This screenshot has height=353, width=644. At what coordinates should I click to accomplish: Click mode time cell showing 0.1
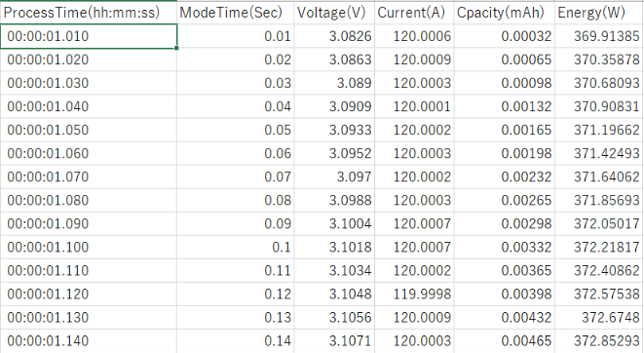[236, 247]
